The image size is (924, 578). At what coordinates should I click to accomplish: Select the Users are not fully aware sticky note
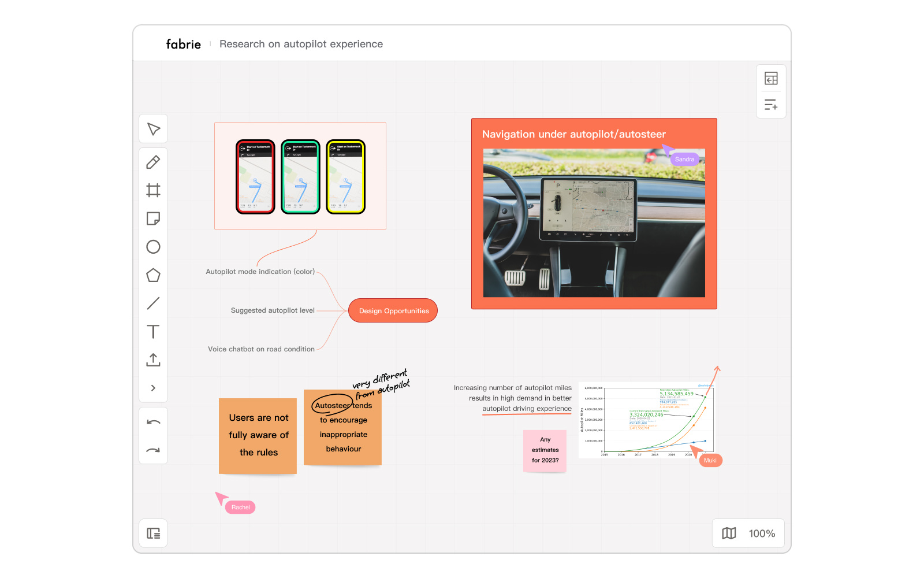point(258,436)
